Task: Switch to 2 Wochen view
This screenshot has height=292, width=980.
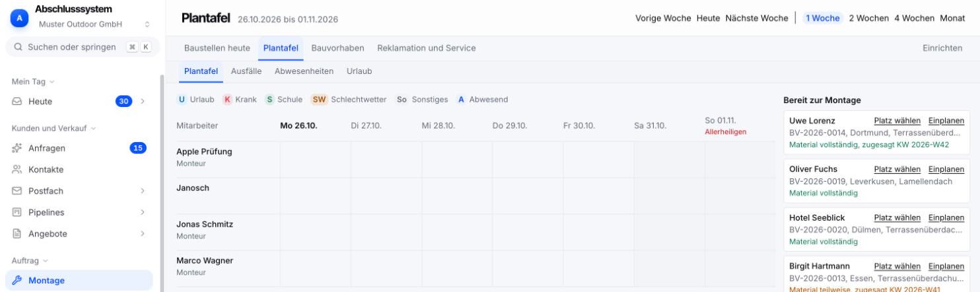Action: (868, 18)
